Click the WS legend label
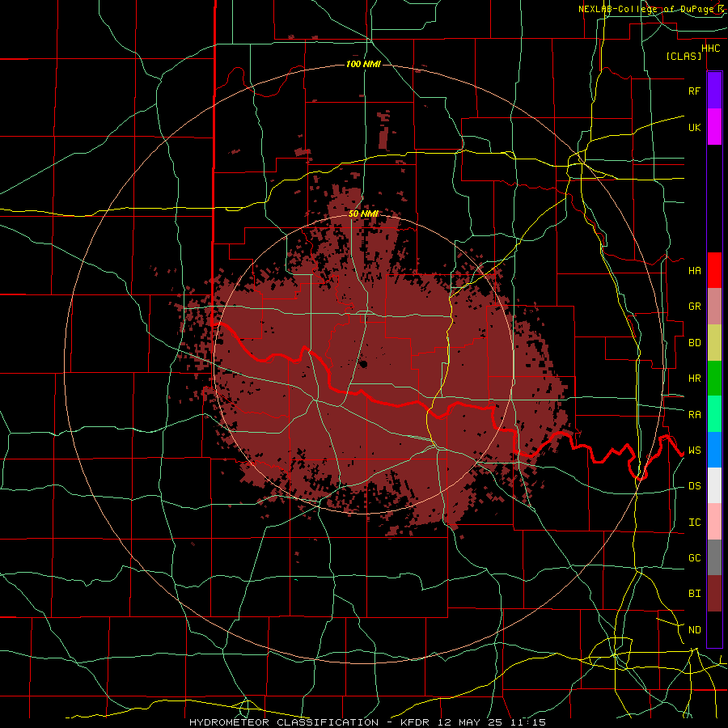 tap(694, 451)
